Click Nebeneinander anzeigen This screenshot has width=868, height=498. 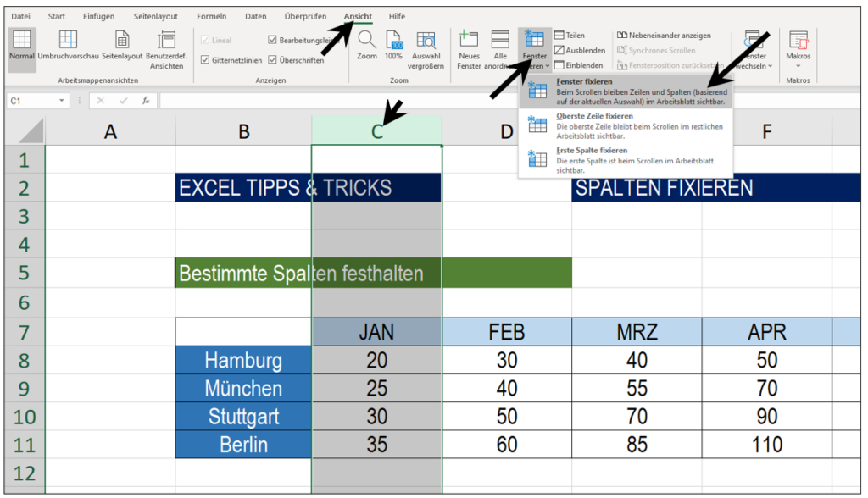point(664,36)
